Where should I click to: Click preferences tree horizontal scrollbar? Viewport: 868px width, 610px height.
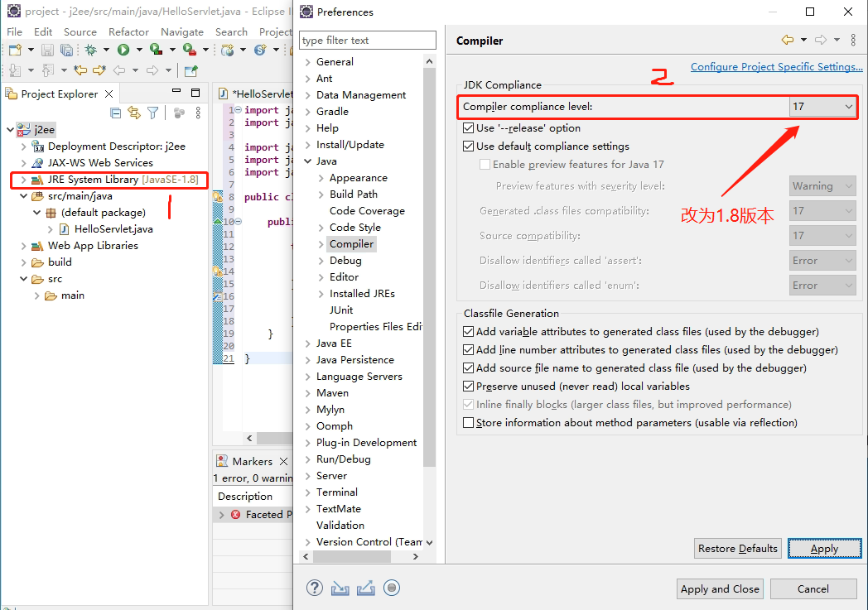(x=351, y=557)
